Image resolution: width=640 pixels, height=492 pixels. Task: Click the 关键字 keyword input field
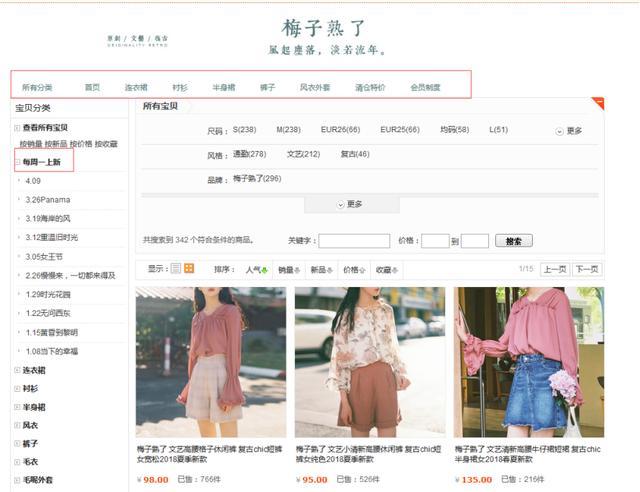[354, 241]
